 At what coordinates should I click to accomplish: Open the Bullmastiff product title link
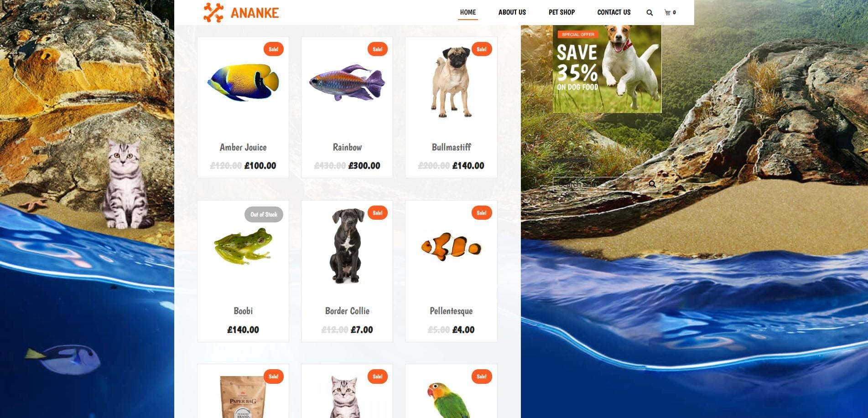click(451, 147)
